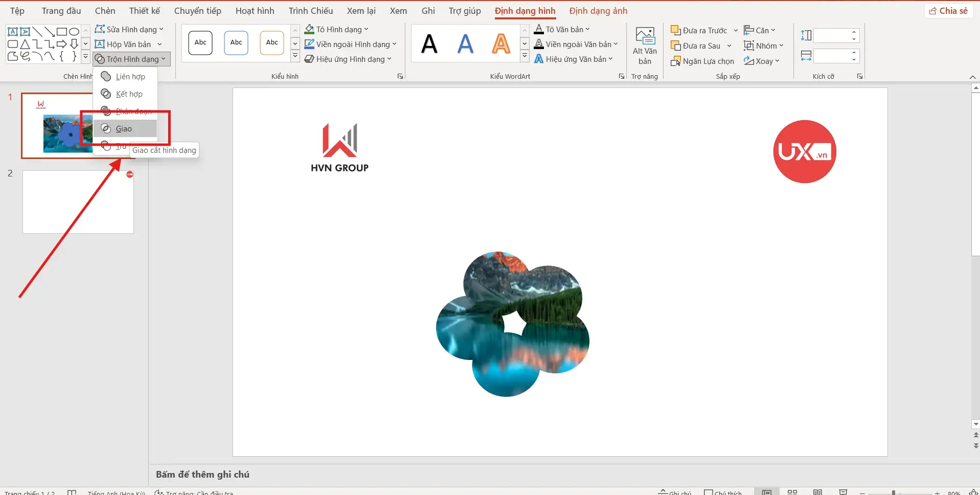Click the Chia sẻ share button

pos(948,11)
